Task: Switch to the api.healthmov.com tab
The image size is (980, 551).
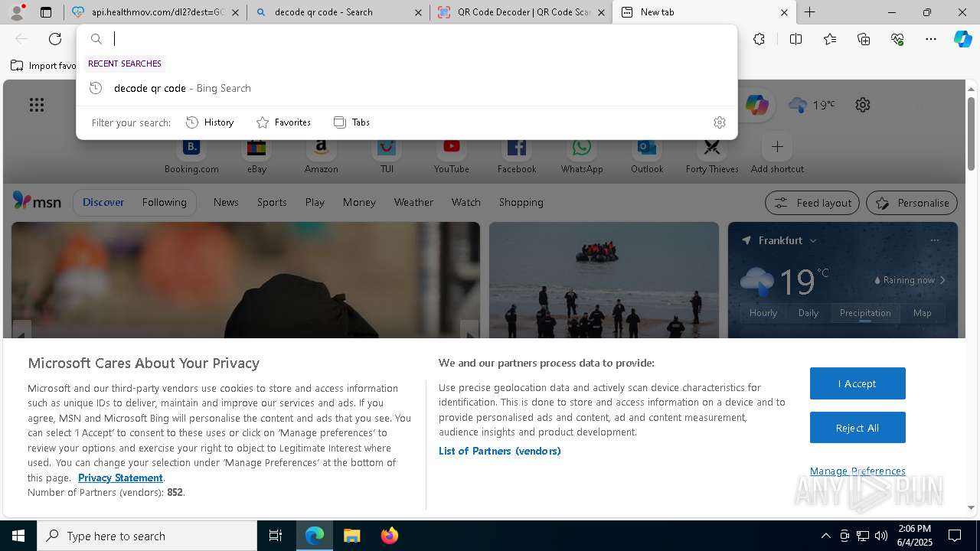Action: 155,12
